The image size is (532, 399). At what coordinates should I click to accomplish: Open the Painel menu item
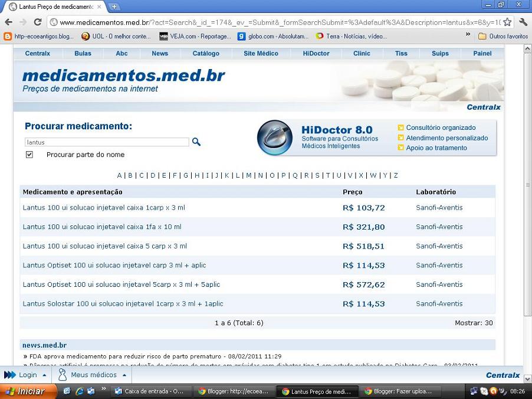pyautogui.click(x=482, y=53)
